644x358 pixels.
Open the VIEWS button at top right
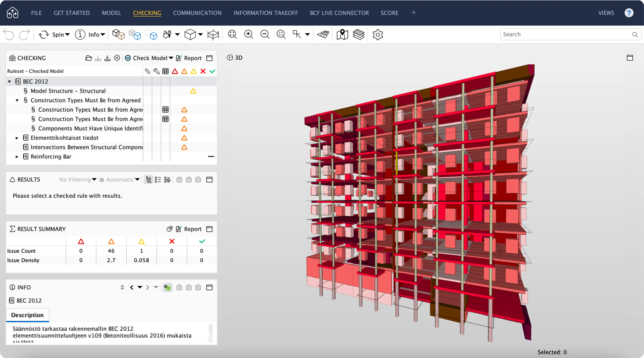(606, 13)
